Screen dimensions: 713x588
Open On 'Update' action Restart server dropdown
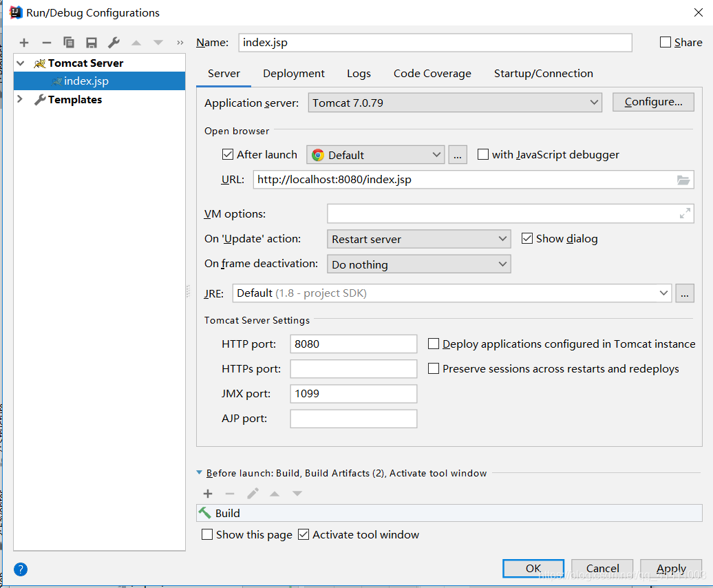[419, 239]
